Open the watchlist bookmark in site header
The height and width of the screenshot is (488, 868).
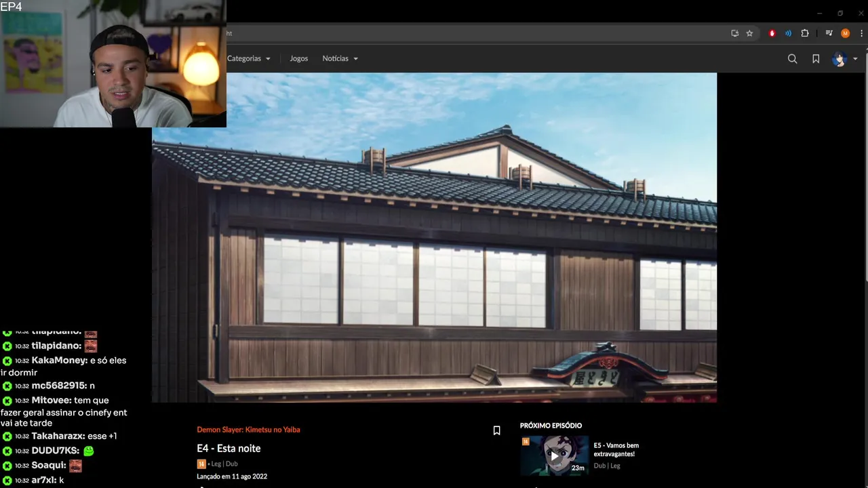816,59
